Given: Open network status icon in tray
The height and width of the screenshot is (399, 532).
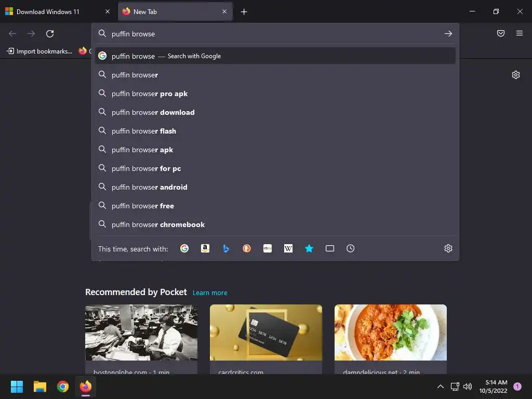Looking at the screenshot, I should click(x=455, y=387).
